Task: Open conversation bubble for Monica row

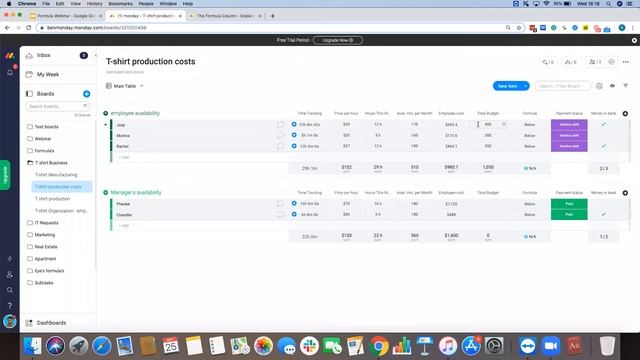Action: (280, 135)
